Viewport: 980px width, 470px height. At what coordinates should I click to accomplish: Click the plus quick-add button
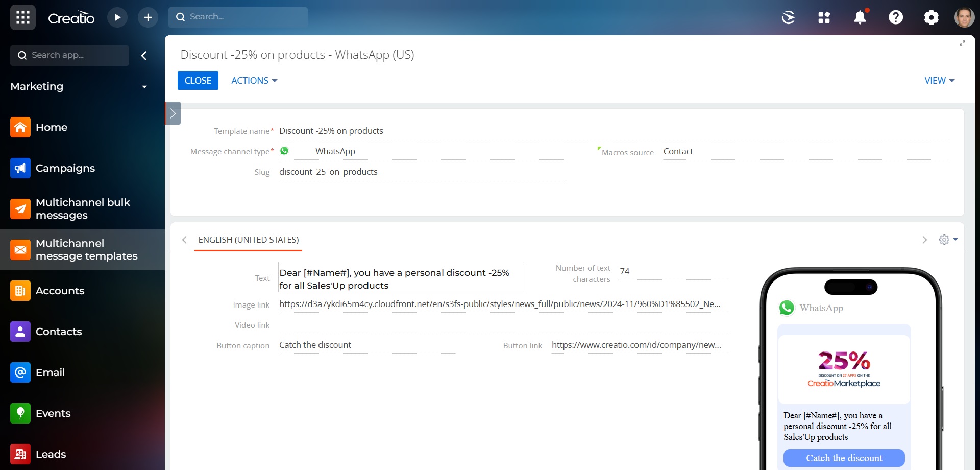[x=148, y=17]
